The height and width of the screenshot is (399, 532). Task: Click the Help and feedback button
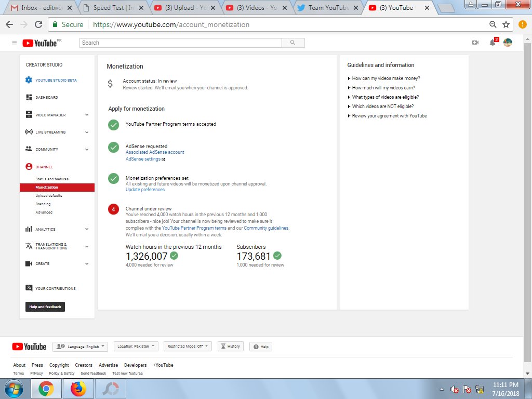(45, 307)
